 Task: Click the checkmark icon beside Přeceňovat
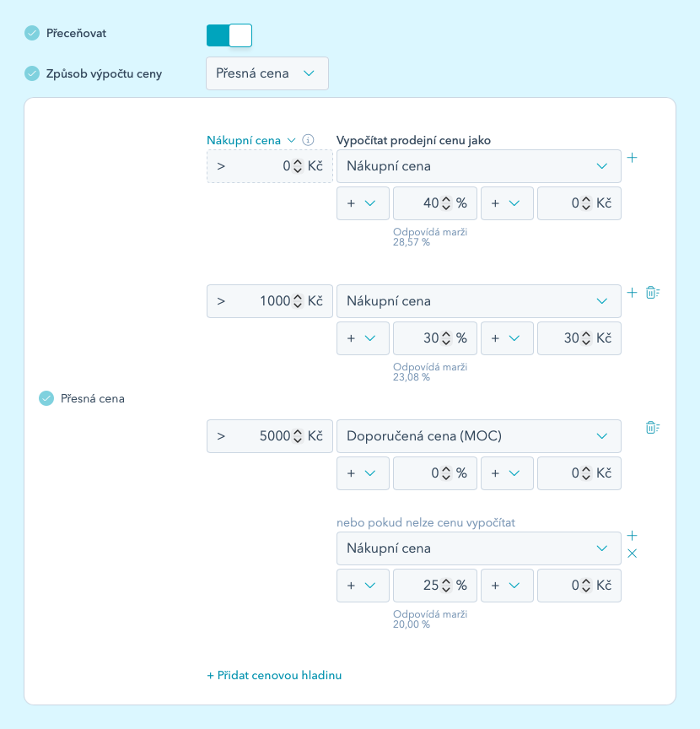point(32,33)
